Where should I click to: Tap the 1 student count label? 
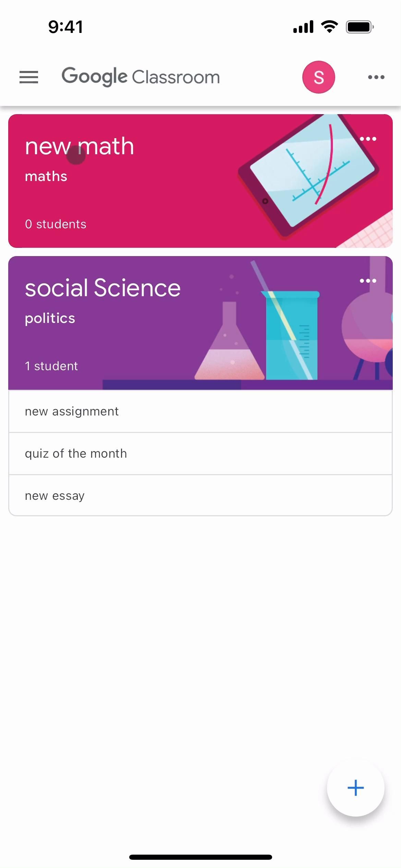pyautogui.click(x=51, y=366)
